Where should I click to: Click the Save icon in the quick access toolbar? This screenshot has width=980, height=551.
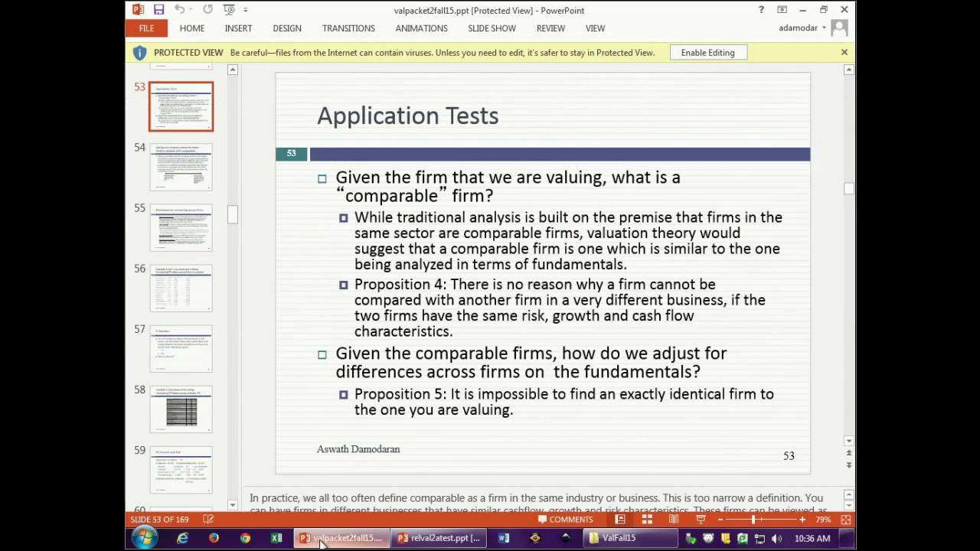pyautogui.click(x=158, y=10)
